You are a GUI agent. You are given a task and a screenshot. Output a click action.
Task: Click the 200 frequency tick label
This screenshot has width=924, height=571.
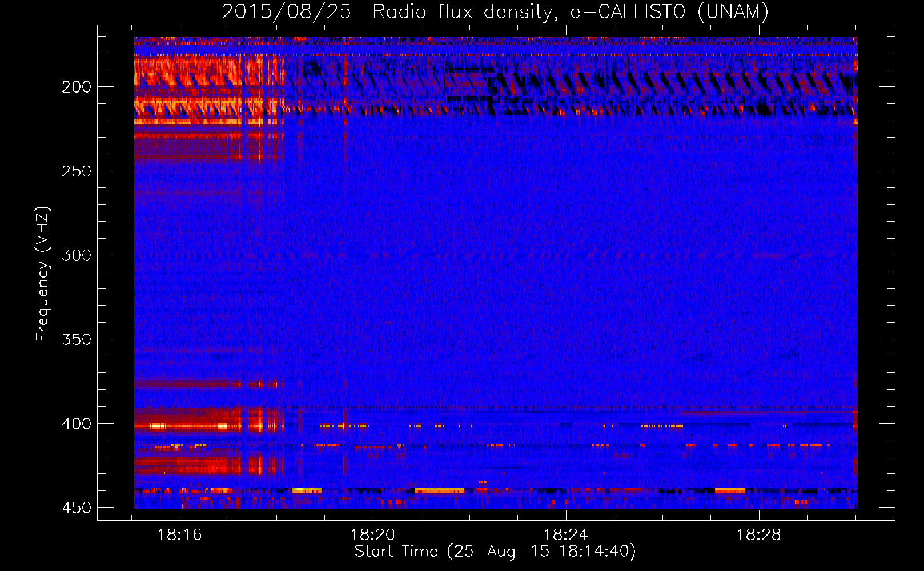pyautogui.click(x=77, y=87)
